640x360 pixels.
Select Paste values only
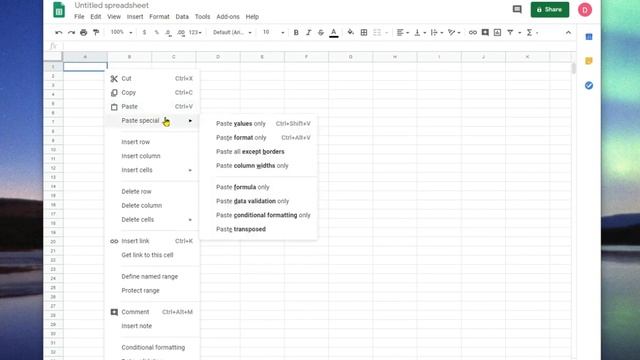pyautogui.click(x=259, y=124)
